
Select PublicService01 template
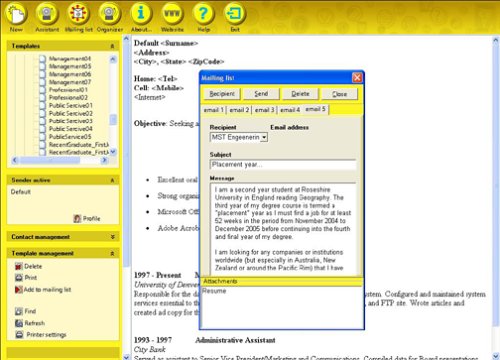71,106
